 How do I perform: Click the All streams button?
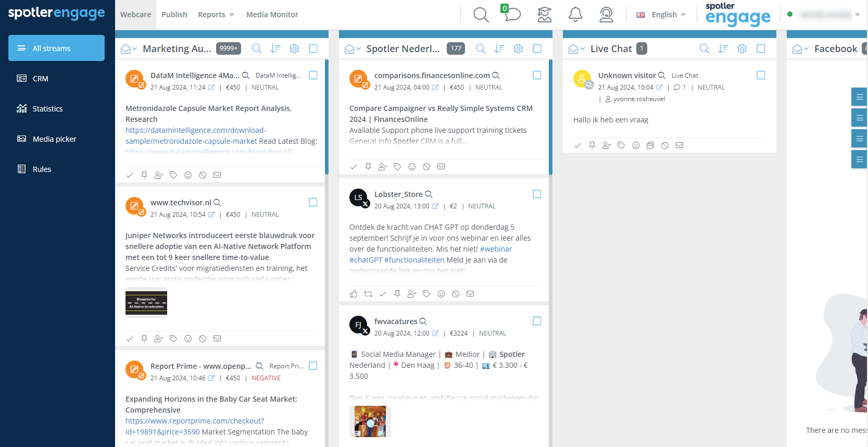[x=56, y=48]
